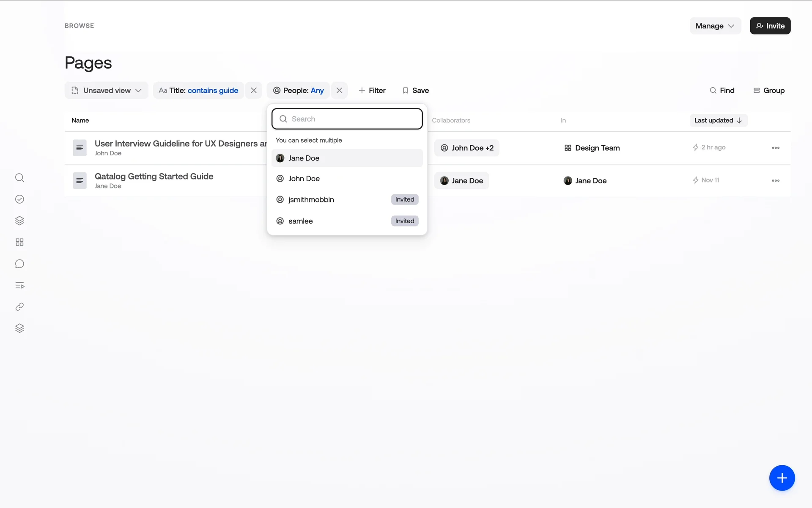
Task: Open more options for User Interview Guideline row
Action: pyautogui.click(x=775, y=148)
